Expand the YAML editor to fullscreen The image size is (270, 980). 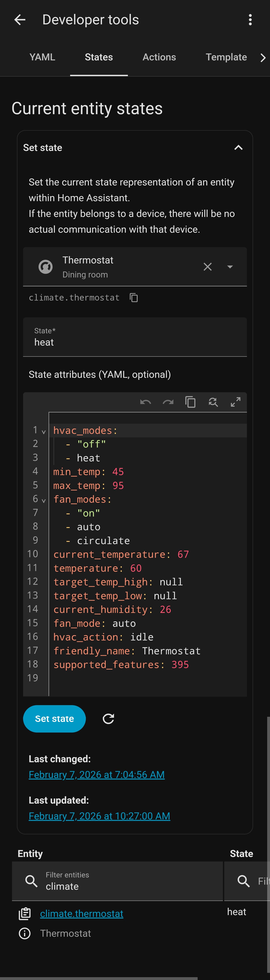(235, 402)
